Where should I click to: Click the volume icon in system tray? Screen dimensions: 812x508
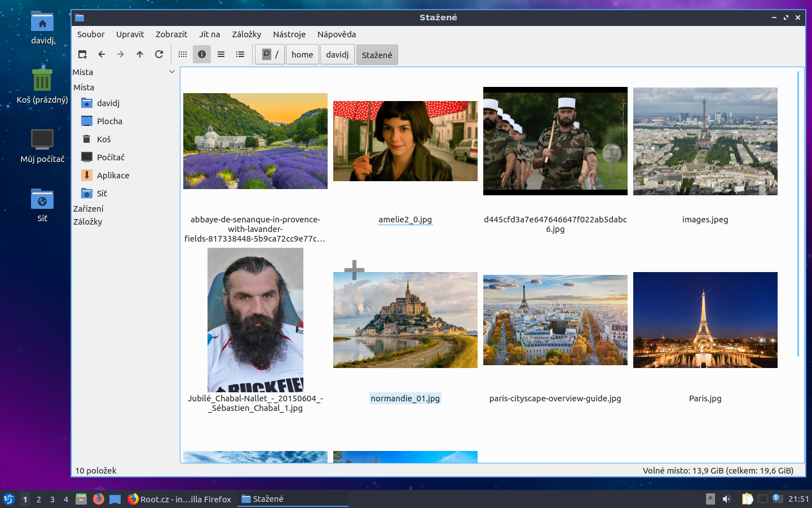tap(726, 499)
